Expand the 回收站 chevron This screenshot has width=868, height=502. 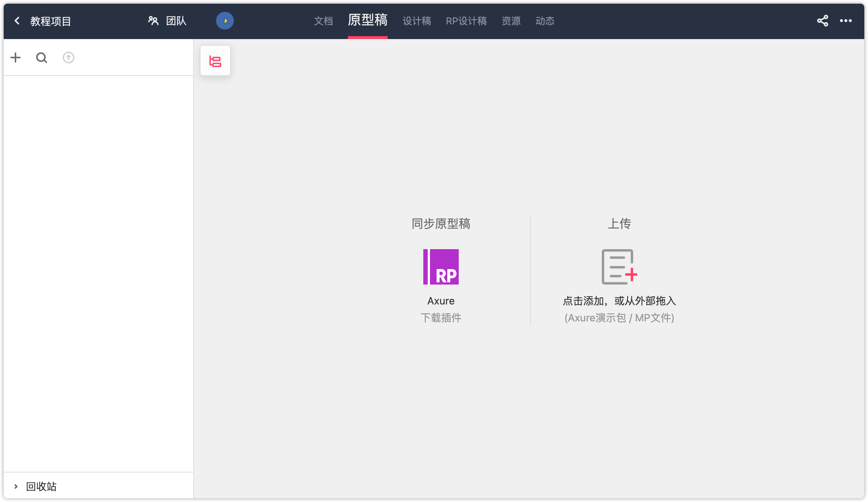tap(16, 487)
